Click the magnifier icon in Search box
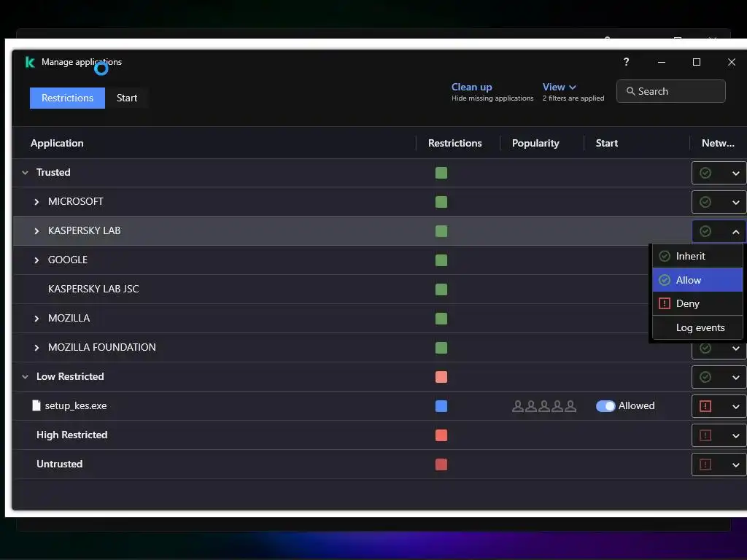747x560 pixels. click(630, 91)
